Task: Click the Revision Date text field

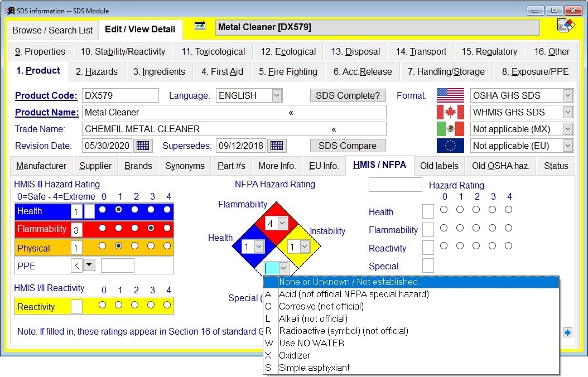Action: pyautogui.click(x=107, y=146)
